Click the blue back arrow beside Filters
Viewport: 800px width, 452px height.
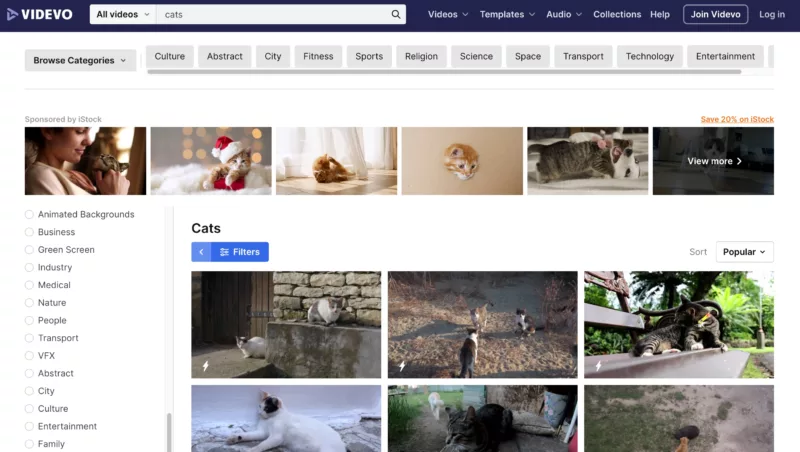coord(201,252)
